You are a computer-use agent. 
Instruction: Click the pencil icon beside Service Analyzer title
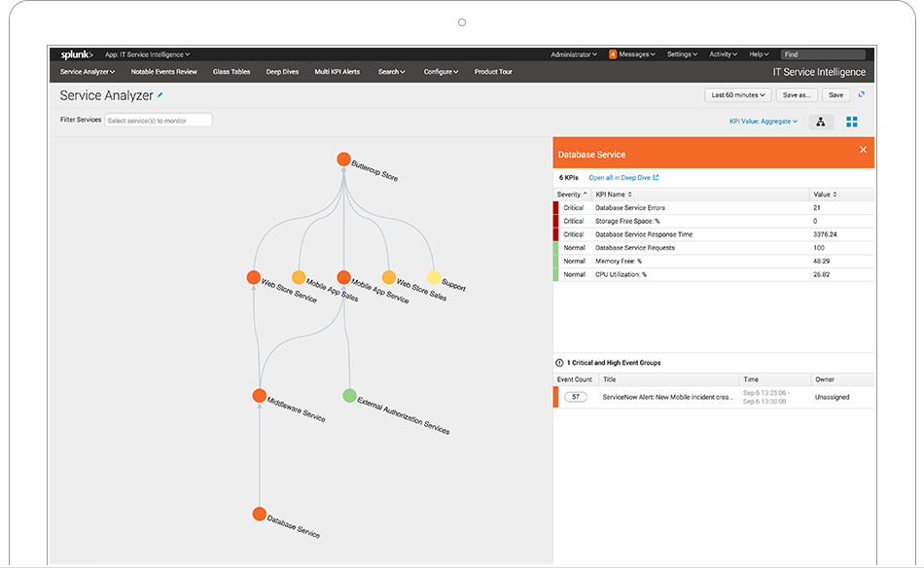pyautogui.click(x=160, y=95)
